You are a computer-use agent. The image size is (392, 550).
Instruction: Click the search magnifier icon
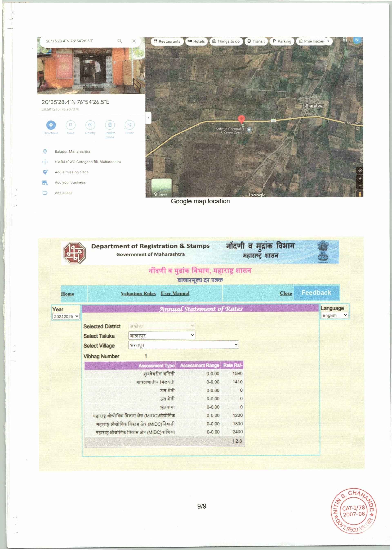[x=120, y=41]
